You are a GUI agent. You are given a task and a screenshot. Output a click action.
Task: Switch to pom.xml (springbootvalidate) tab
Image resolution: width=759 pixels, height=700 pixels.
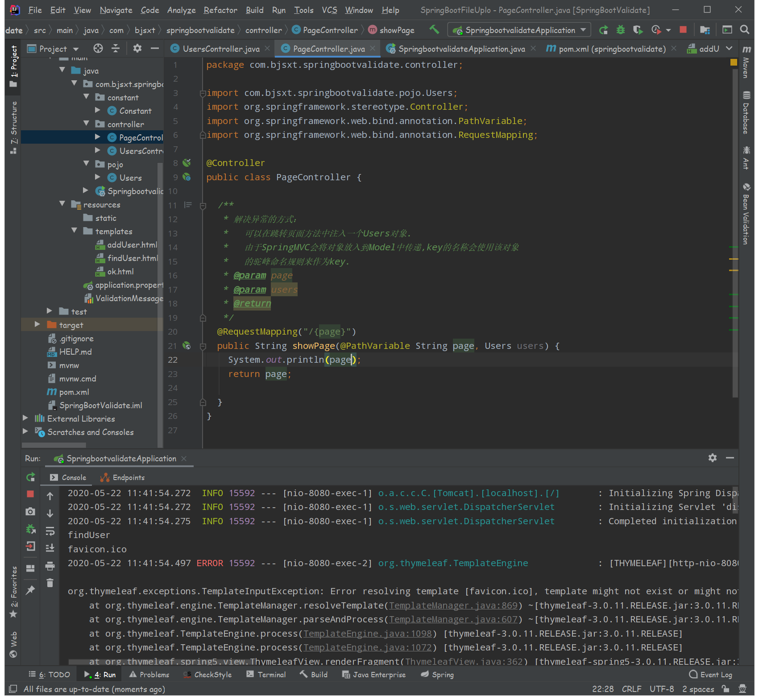611,49
